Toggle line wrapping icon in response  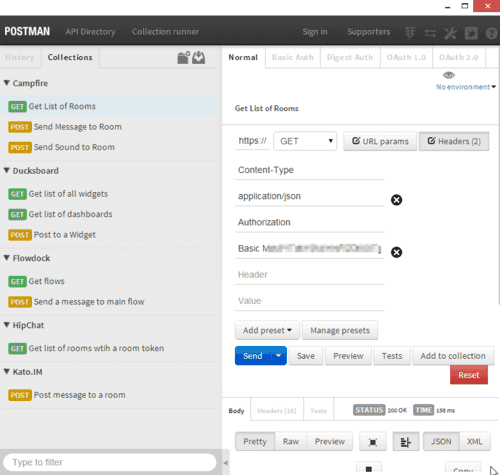[406, 442]
